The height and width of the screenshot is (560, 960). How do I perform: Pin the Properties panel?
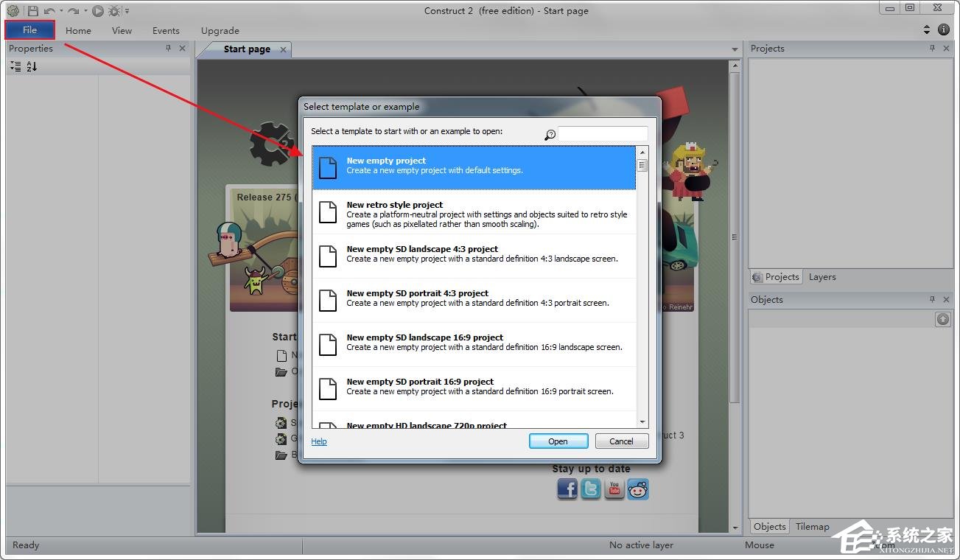tap(168, 49)
